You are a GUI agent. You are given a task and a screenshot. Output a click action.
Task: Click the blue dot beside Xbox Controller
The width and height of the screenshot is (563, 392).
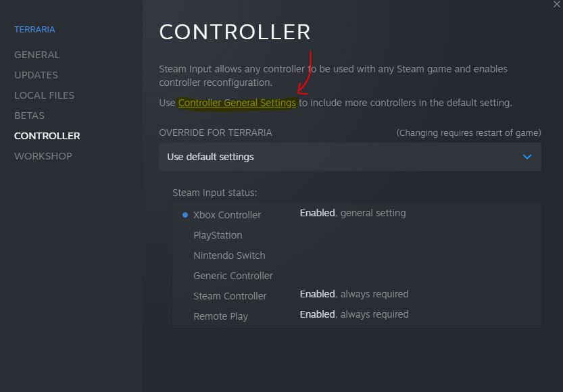(185, 215)
